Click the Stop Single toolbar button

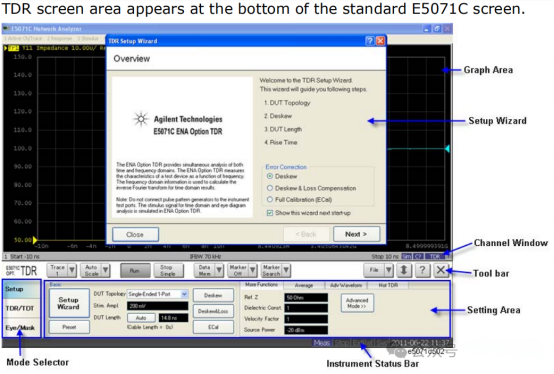pyautogui.click(x=169, y=271)
